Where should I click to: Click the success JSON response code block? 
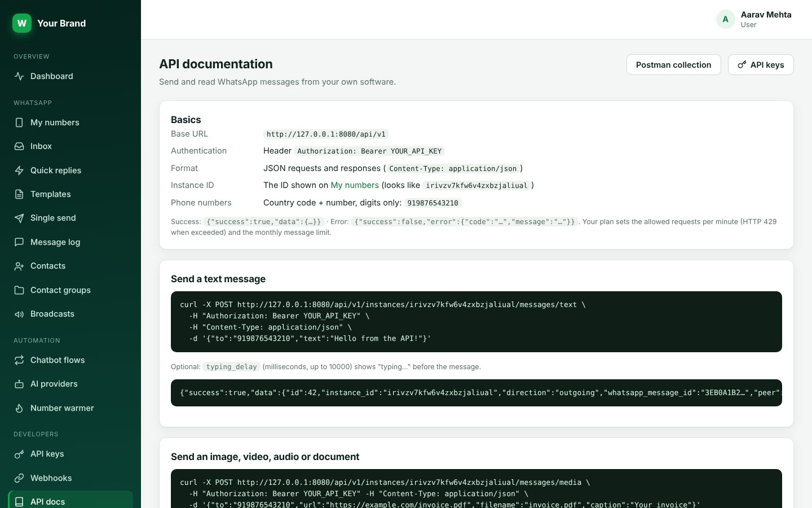476,393
